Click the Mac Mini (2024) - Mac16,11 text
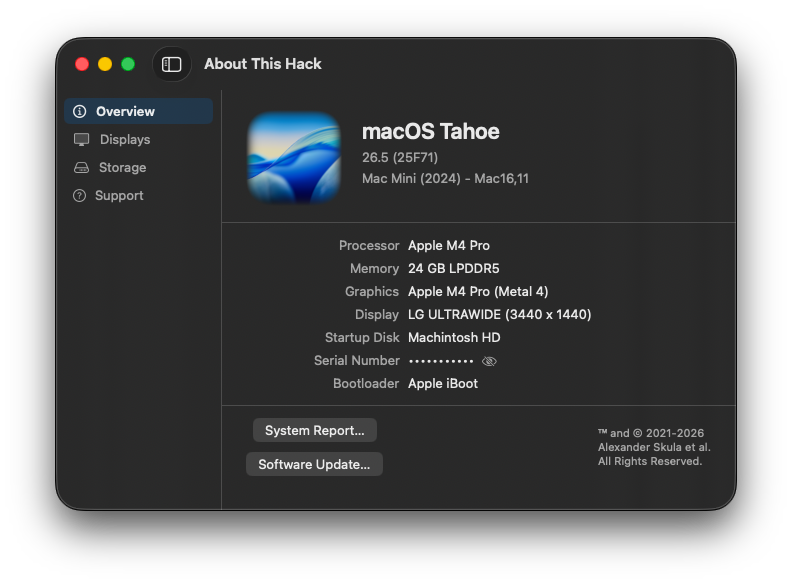This screenshot has width=792, height=584. [446, 178]
